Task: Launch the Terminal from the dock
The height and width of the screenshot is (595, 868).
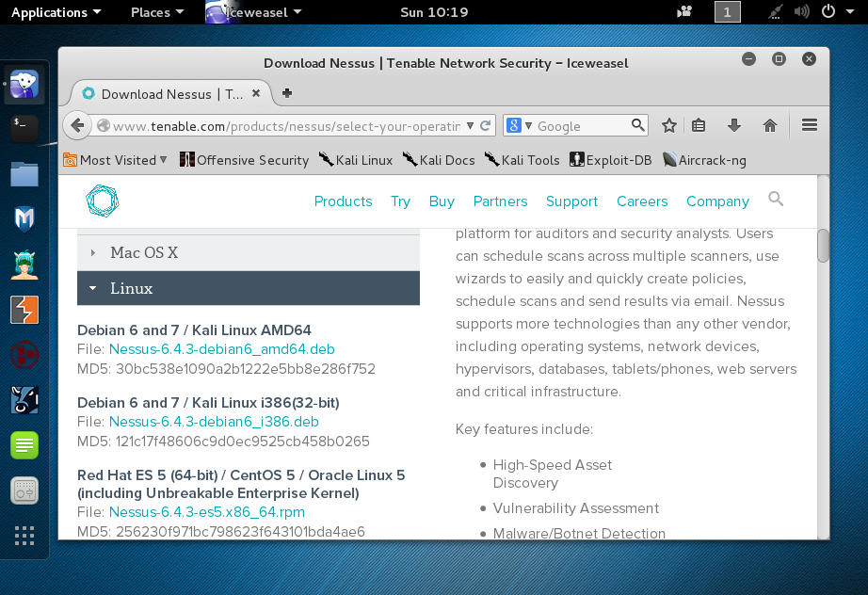Action: pyautogui.click(x=24, y=129)
